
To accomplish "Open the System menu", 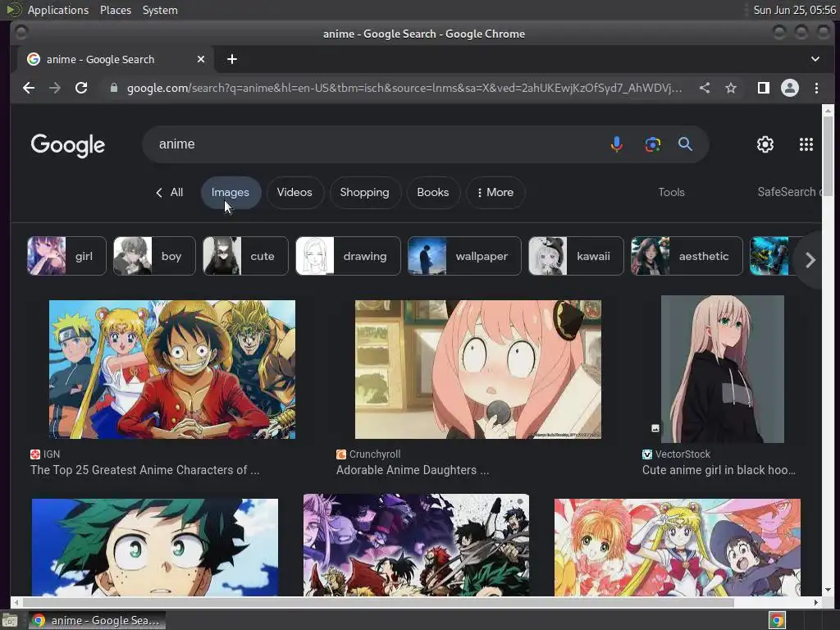I will point(160,10).
